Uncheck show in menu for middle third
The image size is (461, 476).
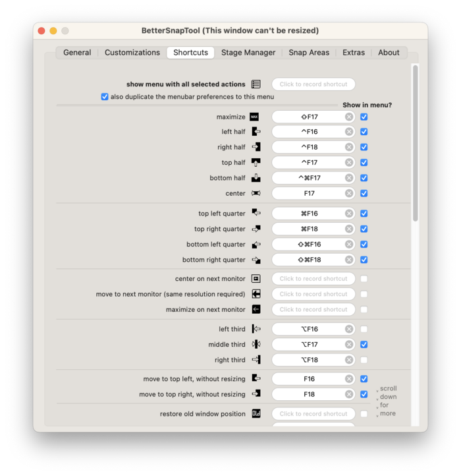pyautogui.click(x=364, y=344)
